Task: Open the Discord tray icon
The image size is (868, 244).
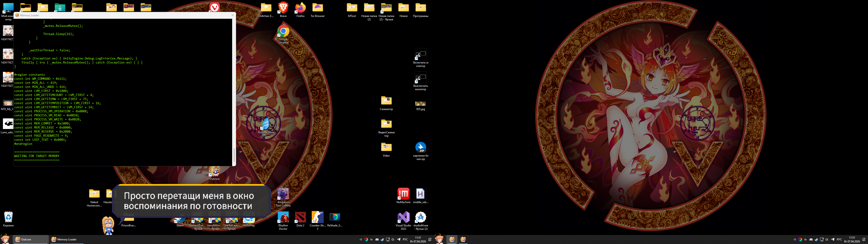Action: point(377,240)
